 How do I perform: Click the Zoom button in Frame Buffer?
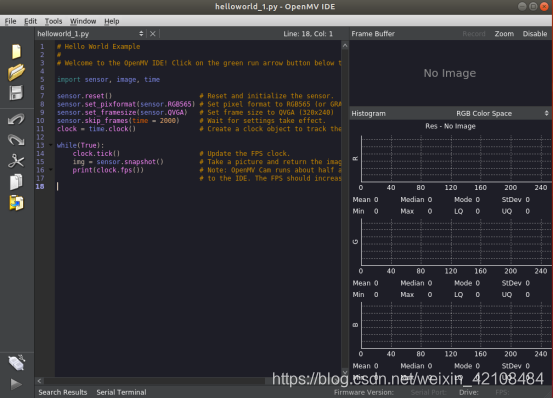504,34
